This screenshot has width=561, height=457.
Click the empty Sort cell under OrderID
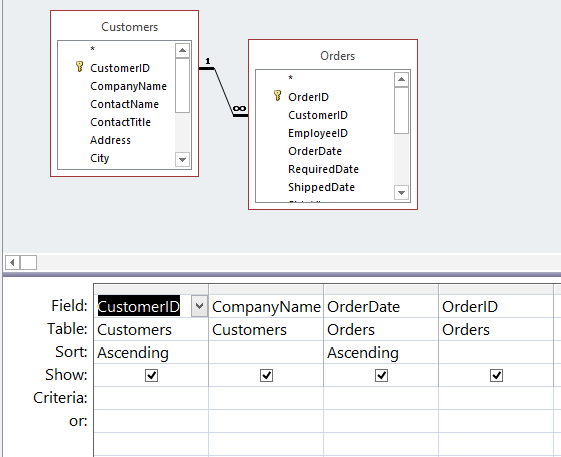pos(496,352)
